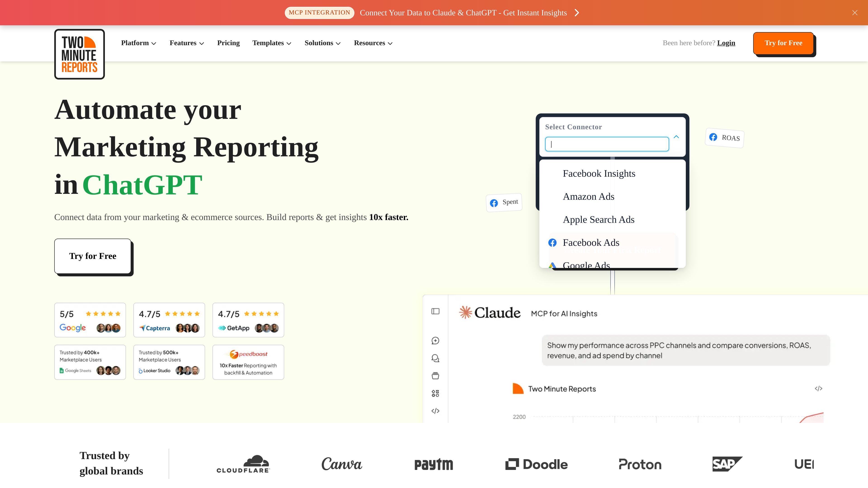This screenshot has width=868, height=488.
Task: Click the Two Minute Reports orange tool icon
Action: [518, 389]
